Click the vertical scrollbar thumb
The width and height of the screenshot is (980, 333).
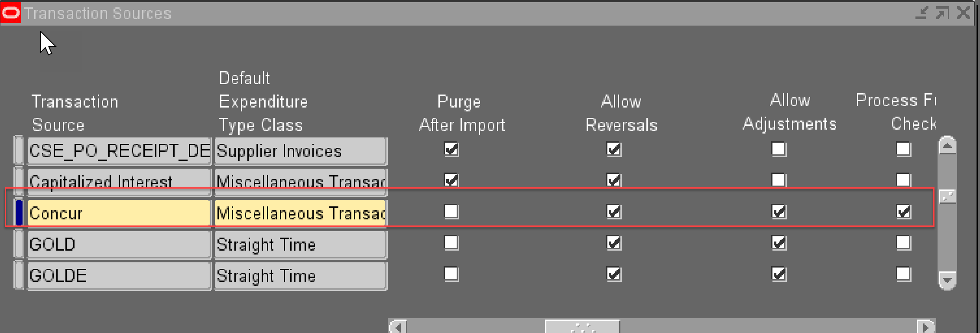coord(948,196)
